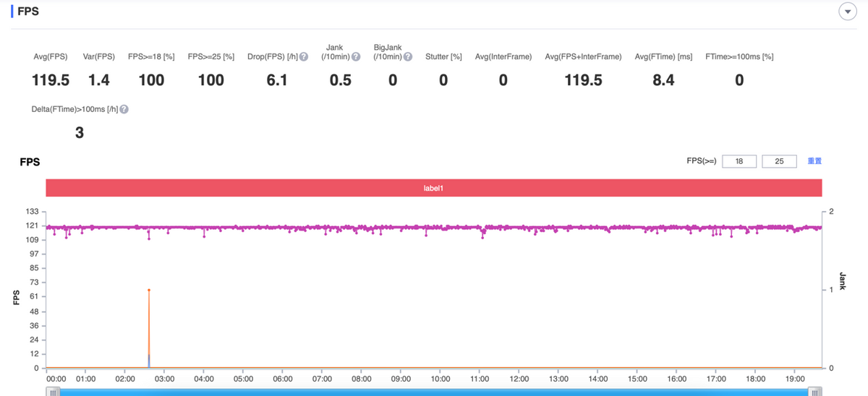Image resolution: width=868 pixels, height=396 pixels.
Task: Click the Var(FPS) value 1.4
Action: [99, 80]
